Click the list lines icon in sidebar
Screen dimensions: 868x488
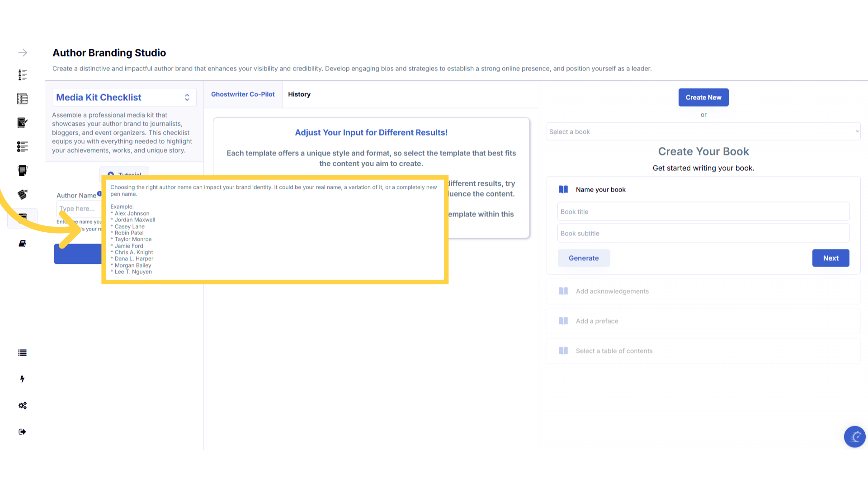pyautogui.click(x=23, y=353)
